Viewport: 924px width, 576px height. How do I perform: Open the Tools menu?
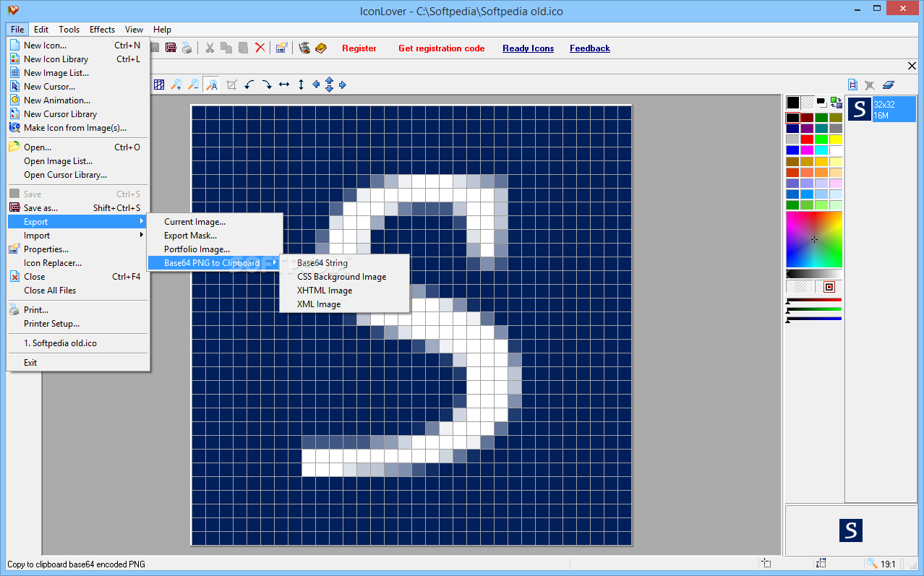click(69, 30)
